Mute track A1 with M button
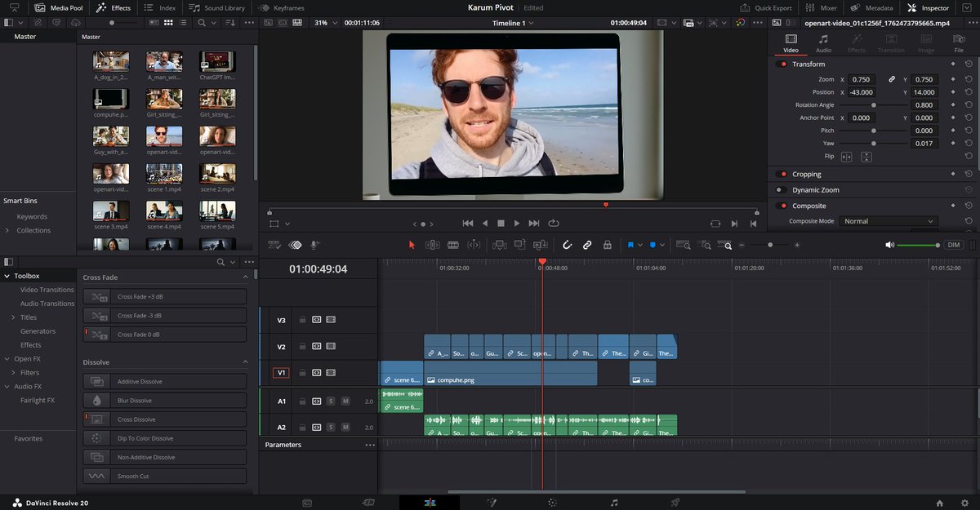 click(x=345, y=401)
